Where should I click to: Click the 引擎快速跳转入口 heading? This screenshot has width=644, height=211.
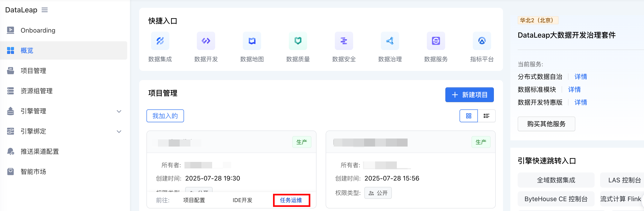coord(547,161)
